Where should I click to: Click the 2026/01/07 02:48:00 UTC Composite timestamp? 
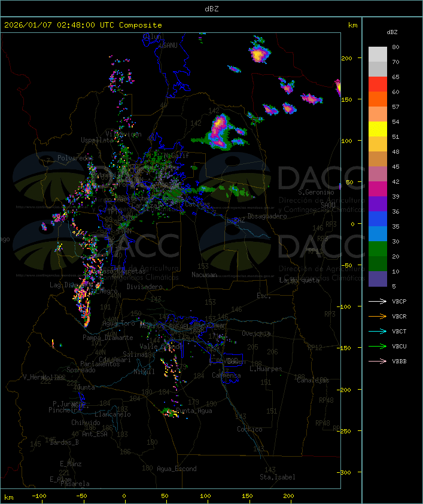[x=83, y=25]
